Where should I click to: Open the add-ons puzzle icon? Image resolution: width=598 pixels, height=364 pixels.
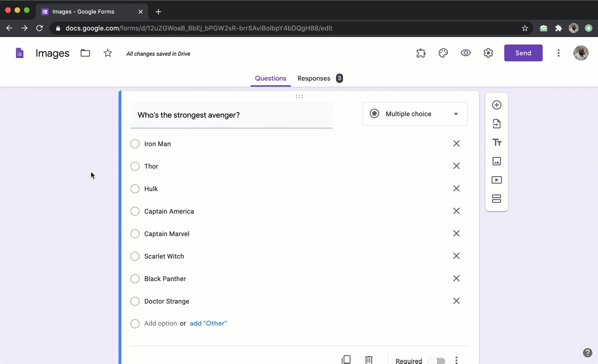[x=421, y=53]
